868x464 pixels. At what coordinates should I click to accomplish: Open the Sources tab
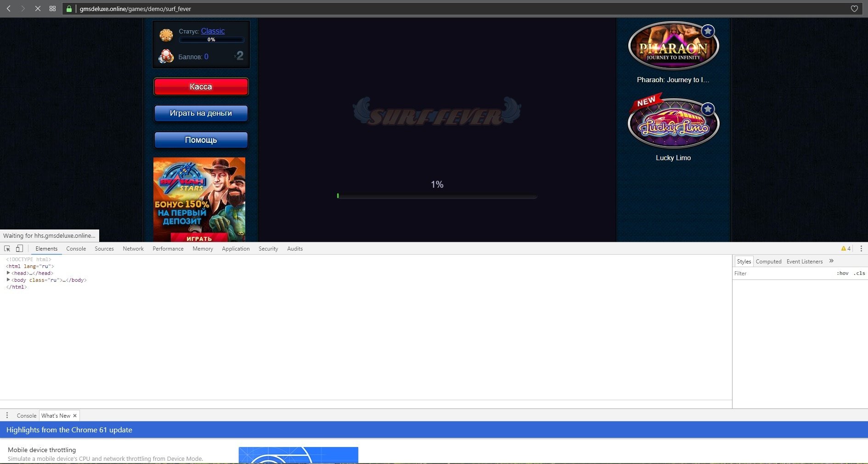point(104,248)
